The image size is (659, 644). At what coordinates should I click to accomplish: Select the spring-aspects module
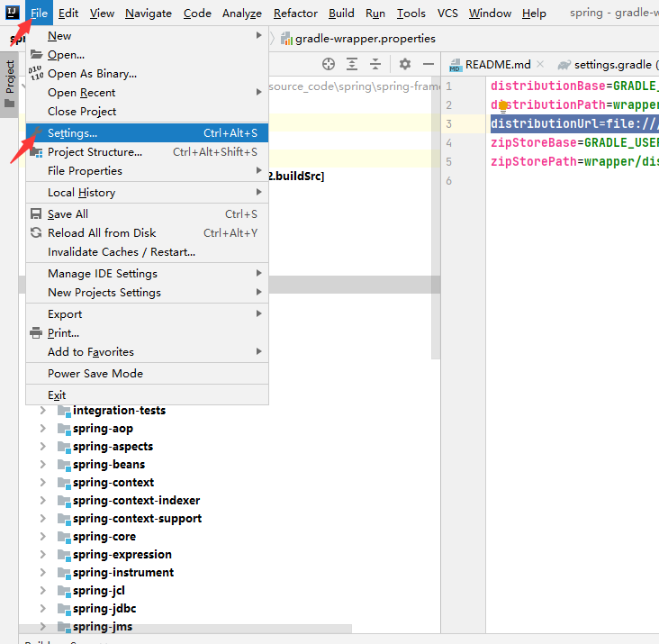[113, 447]
